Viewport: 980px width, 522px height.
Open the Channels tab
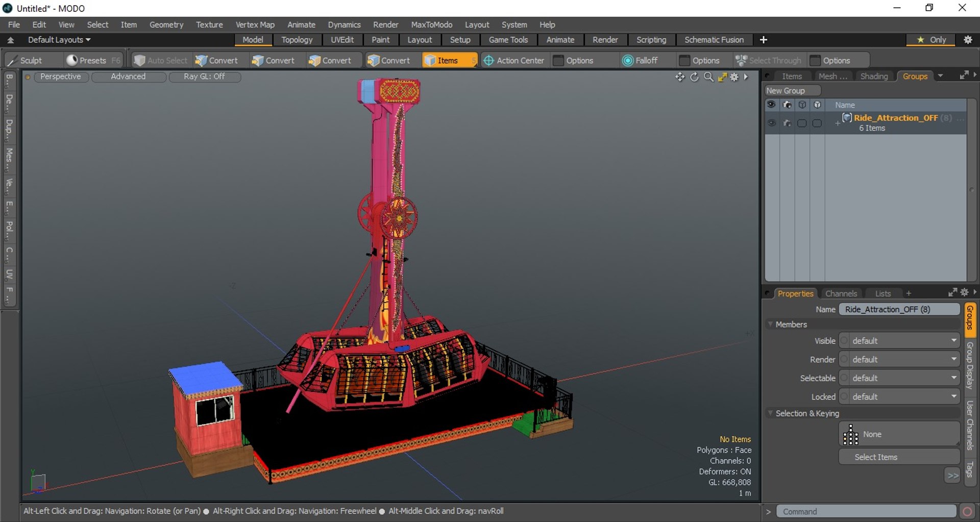click(x=841, y=293)
